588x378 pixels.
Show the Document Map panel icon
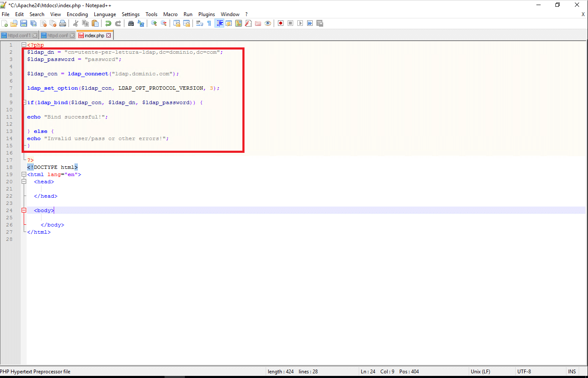(x=239, y=23)
